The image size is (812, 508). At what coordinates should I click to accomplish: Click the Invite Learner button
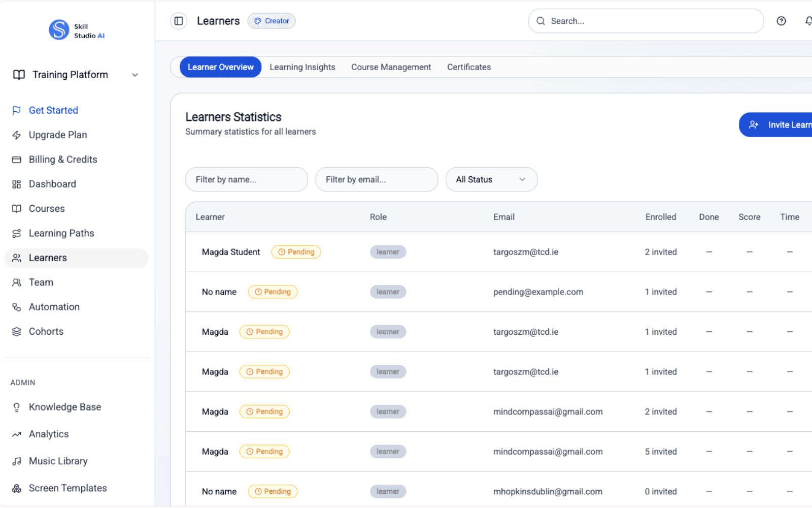(x=775, y=125)
